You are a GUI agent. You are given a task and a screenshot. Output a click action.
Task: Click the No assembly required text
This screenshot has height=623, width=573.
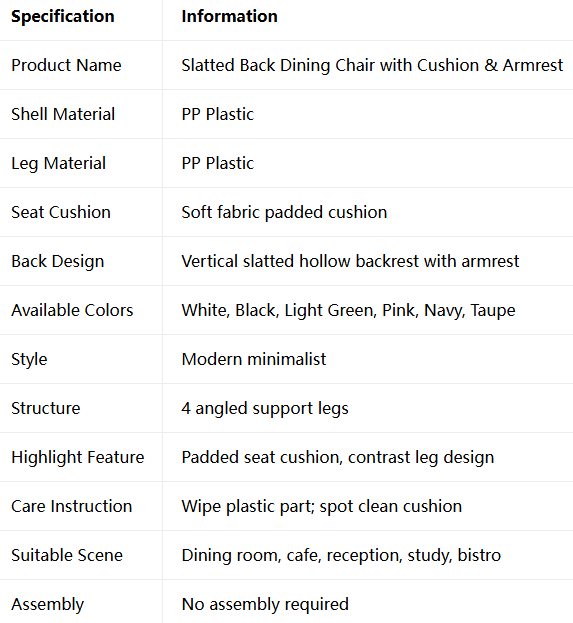pos(265,604)
